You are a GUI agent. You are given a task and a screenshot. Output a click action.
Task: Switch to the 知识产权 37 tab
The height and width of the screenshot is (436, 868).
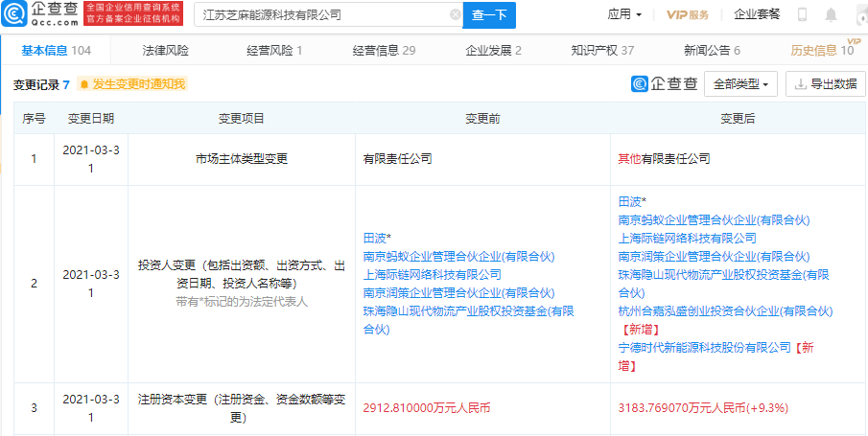coord(602,51)
